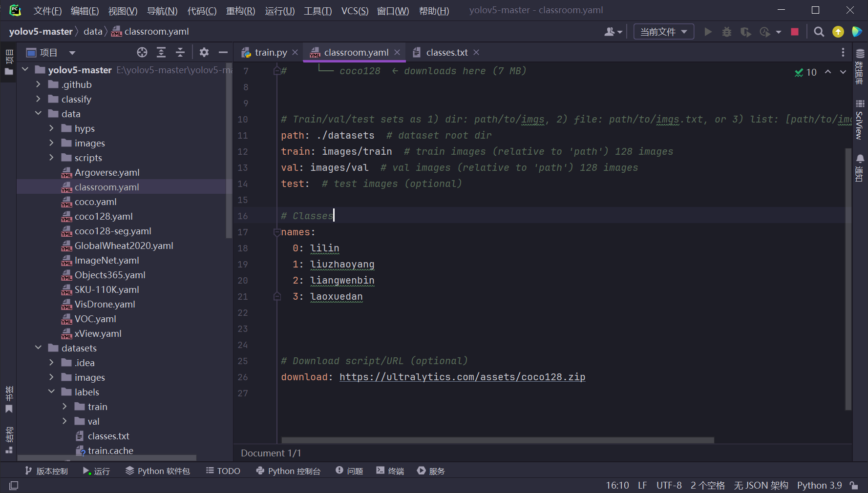Expand the hyps folder
Image resolution: width=868 pixels, height=493 pixels.
point(51,128)
